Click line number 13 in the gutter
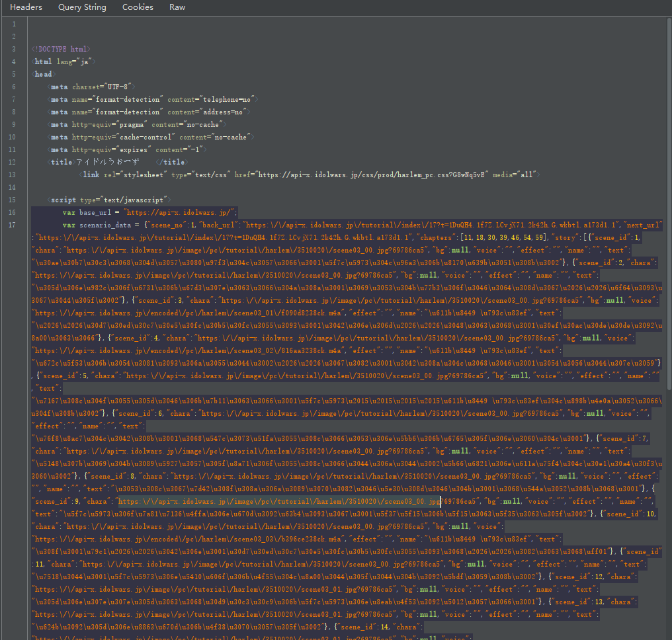 tap(13, 175)
